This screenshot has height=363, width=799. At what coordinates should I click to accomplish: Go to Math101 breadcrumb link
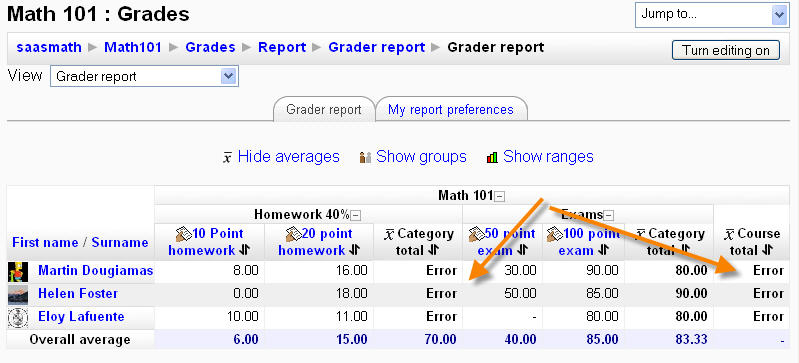[x=133, y=47]
